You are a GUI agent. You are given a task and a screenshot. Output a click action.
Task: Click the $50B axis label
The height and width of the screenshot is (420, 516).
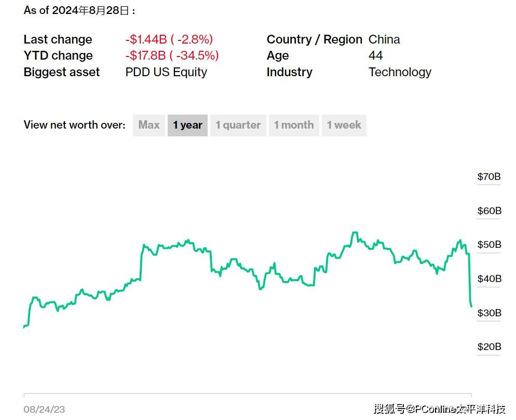[489, 245]
